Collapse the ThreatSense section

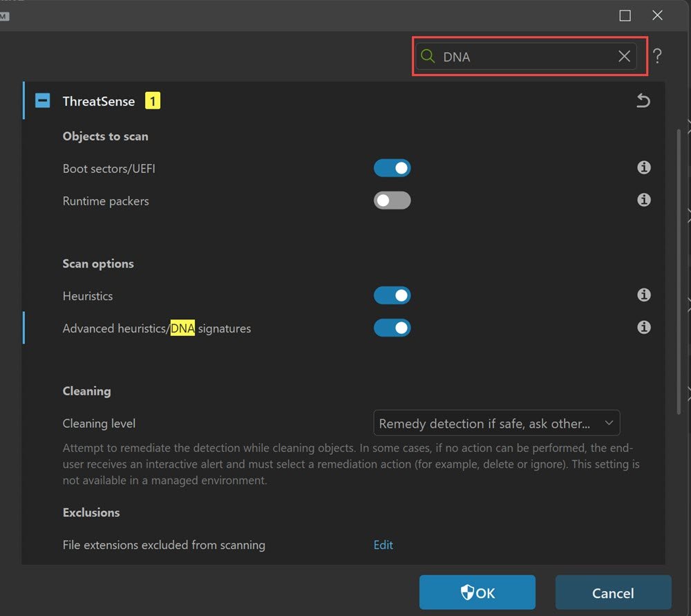(43, 100)
